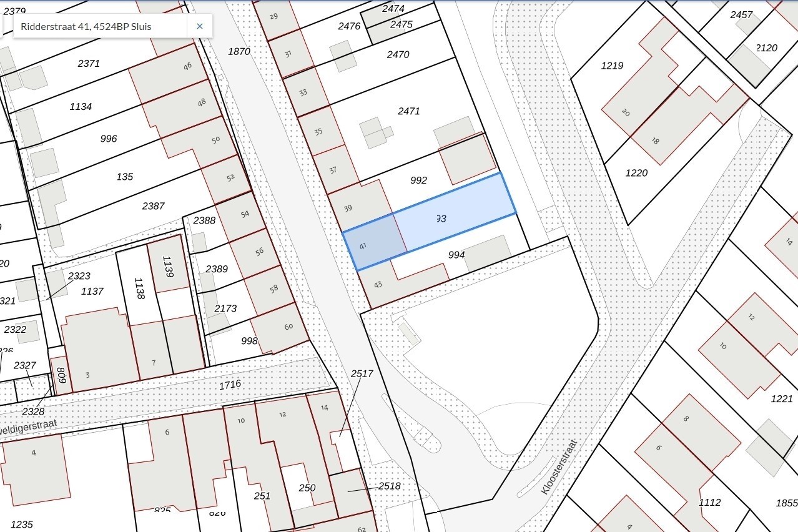Click parcel number 1219
Image resolution: width=798 pixels, height=532 pixels.
613,66
